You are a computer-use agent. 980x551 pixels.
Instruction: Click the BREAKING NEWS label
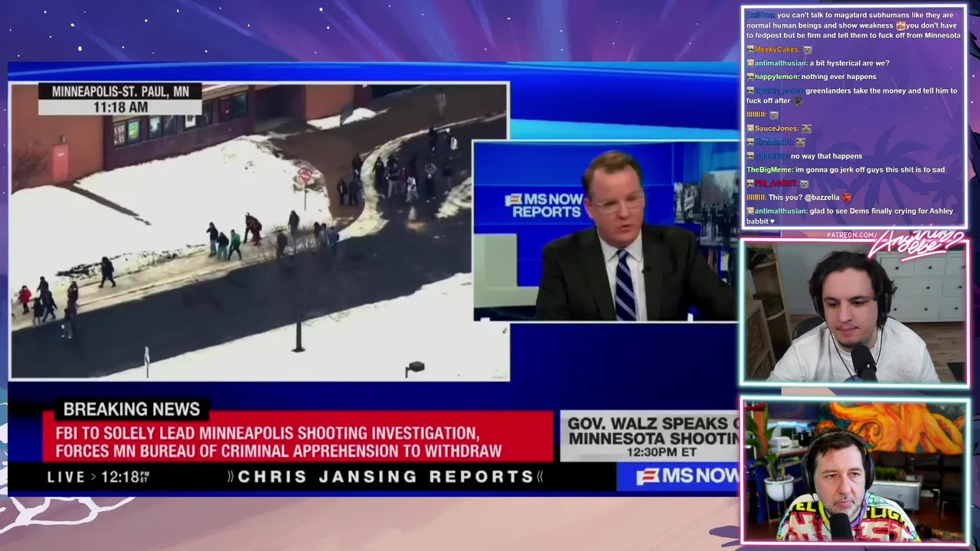tap(132, 409)
